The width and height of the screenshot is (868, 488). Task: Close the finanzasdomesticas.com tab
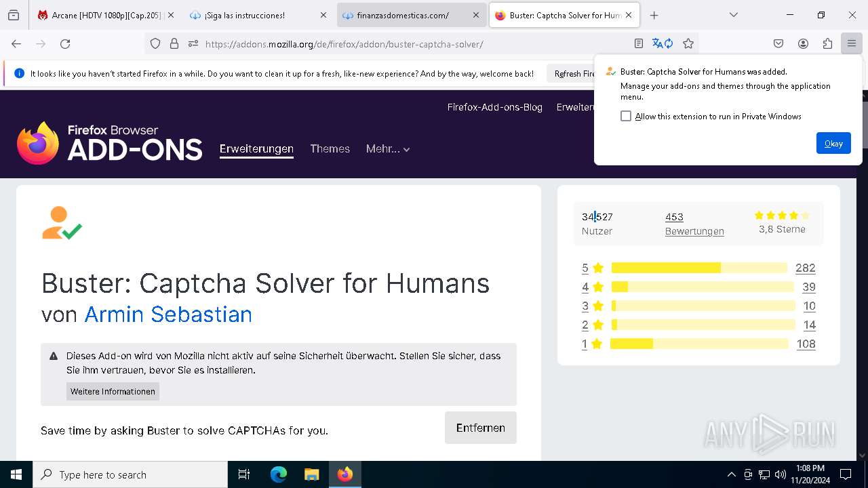pyautogui.click(x=476, y=15)
